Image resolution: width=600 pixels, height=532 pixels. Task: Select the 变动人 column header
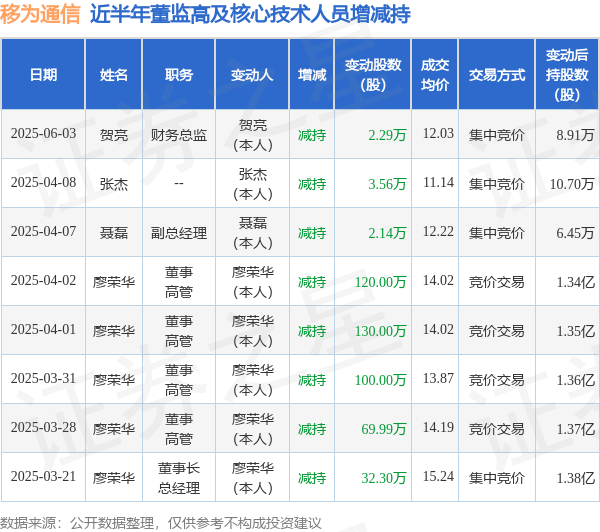point(252,75)
